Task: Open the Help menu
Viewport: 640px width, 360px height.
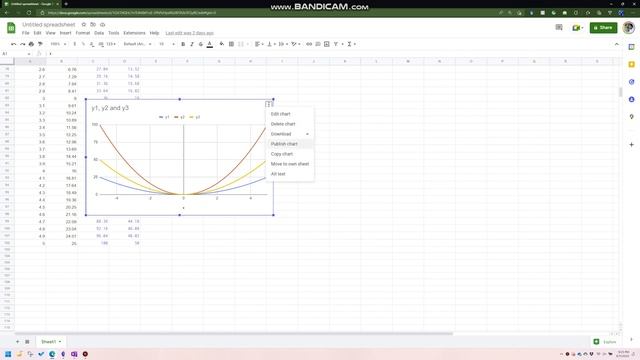Action: pyautogui.click(x=154, y=33)
